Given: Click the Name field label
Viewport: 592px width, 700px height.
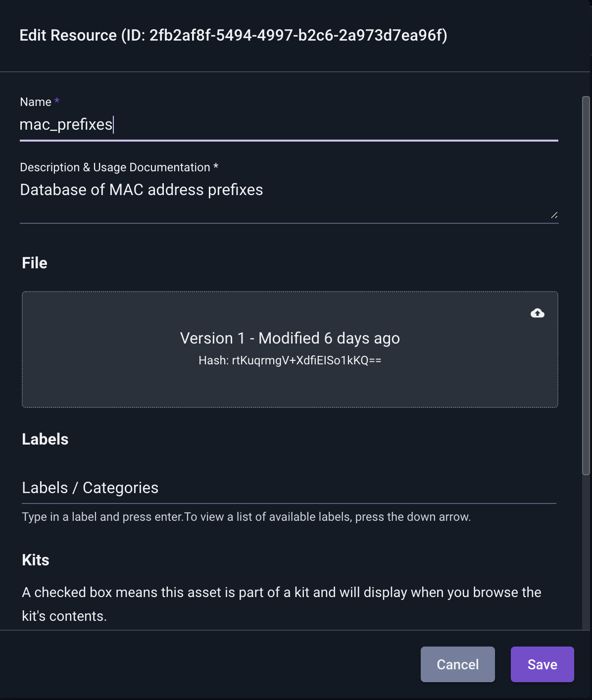Looking at the screenshot, I should tap(36, 102).
